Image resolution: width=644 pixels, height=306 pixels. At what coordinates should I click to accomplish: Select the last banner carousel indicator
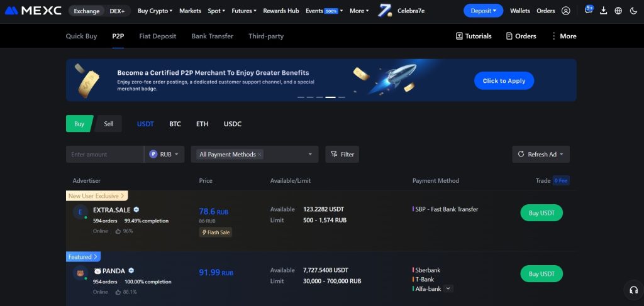341,97
